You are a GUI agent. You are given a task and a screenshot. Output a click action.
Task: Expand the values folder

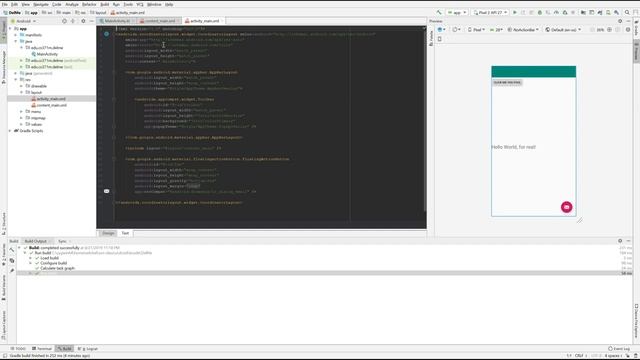[22, 124]
